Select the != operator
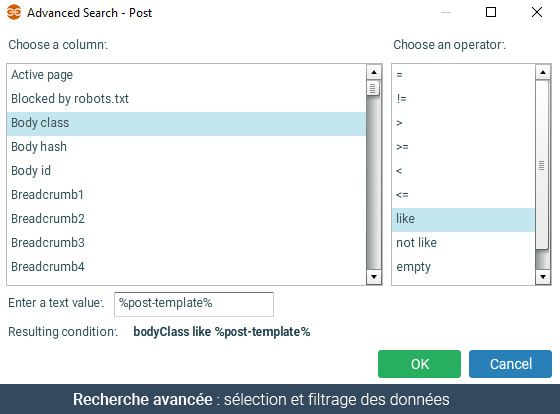The image size is (560, 414). 463,99
